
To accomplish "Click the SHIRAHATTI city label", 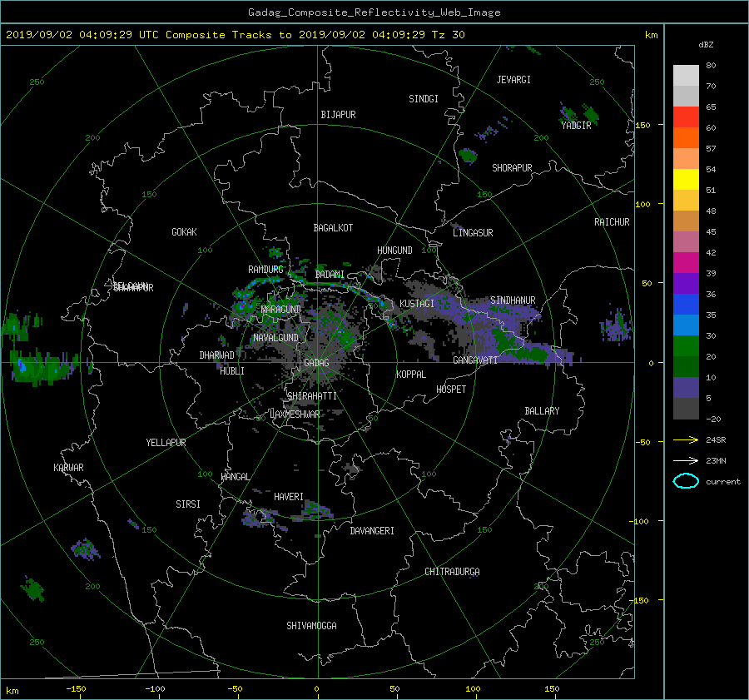I will pyautogui.click(x=312, y=396).
